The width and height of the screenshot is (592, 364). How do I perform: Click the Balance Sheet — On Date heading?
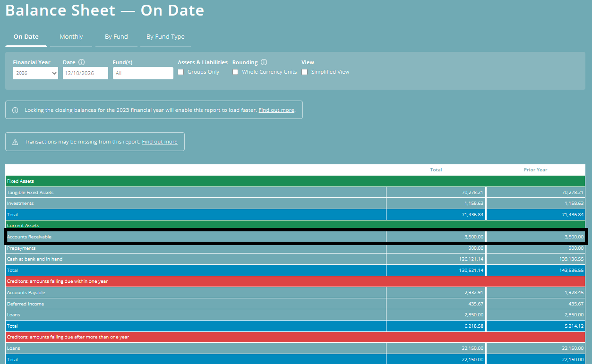coord(105,10)
